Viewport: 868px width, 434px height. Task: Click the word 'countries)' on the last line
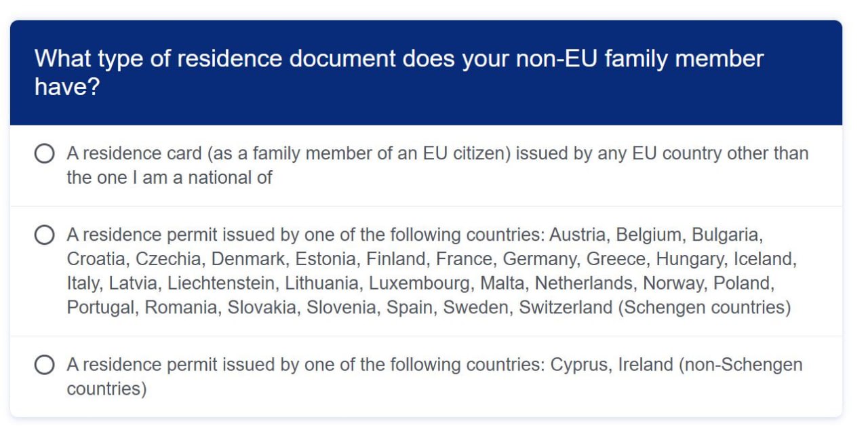(x=106, y=389)
